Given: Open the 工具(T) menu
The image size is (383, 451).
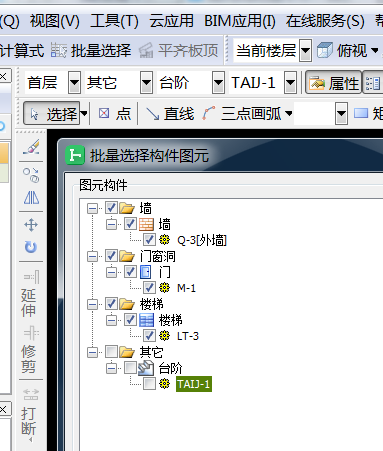Looking at the screenshot, I should coord(114,21).
